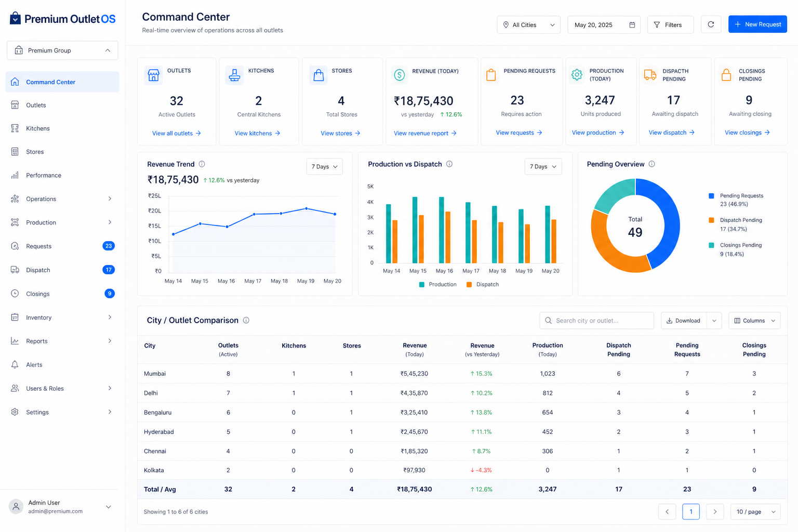Click the Dispatch Pending truck icon

(x=650, y=75)
